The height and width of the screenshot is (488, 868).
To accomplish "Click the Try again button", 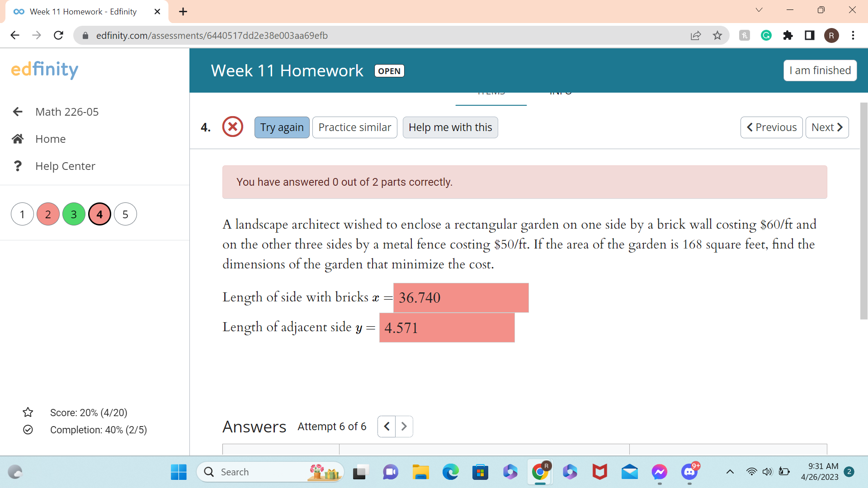I will pos(282,127).
